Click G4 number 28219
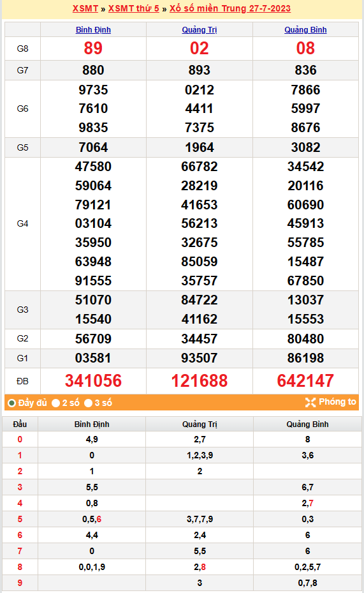The image size is (364, 593). point(200,186)
